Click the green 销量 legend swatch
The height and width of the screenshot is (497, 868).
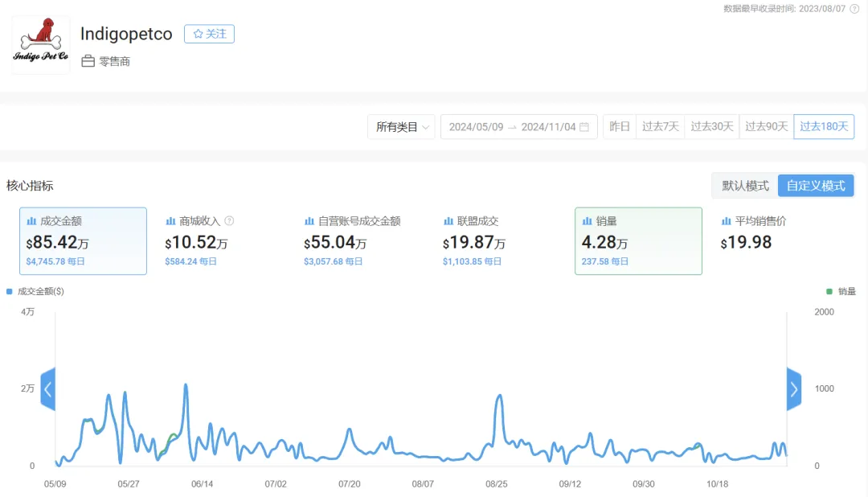(x=829, y=291)
